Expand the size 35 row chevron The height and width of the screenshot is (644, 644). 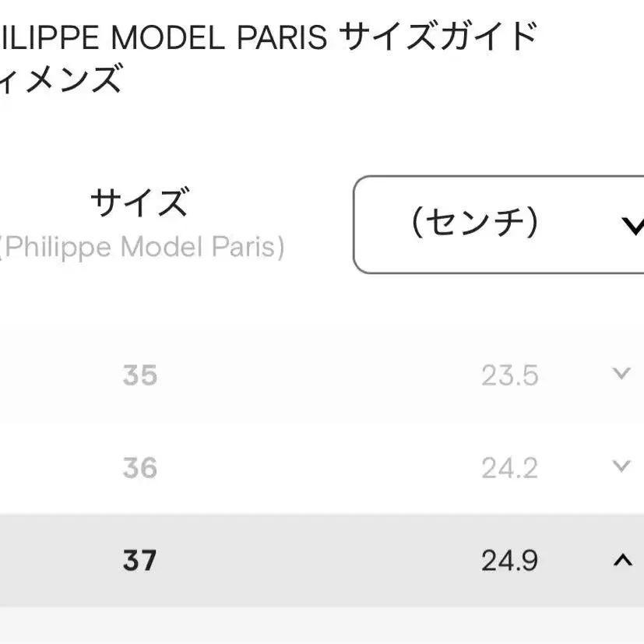(621, 374)
